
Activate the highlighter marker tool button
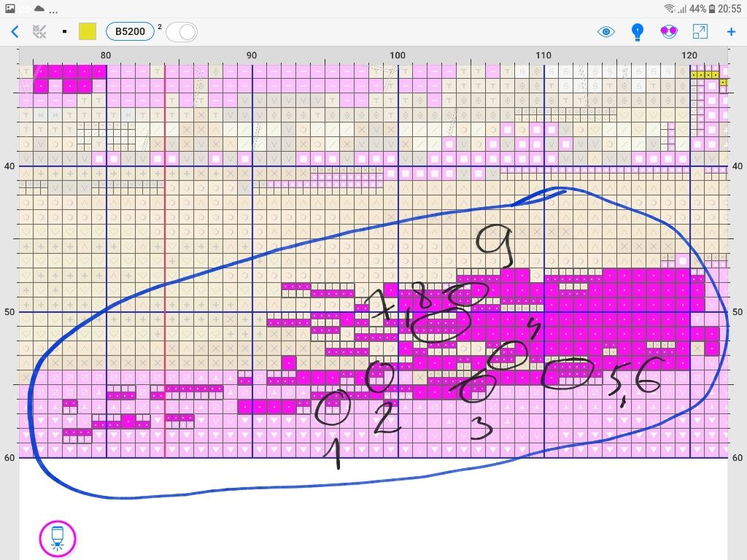coord(58,538)
